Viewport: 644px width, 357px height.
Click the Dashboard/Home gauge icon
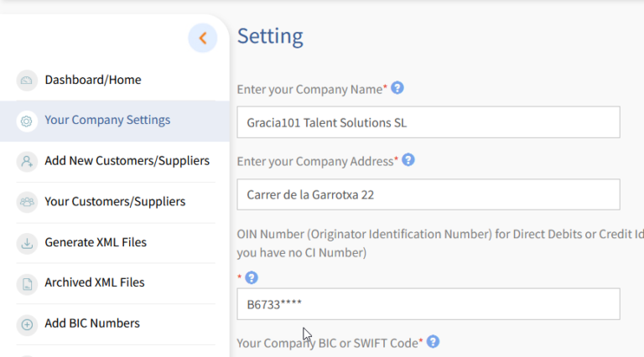[27, 80]
